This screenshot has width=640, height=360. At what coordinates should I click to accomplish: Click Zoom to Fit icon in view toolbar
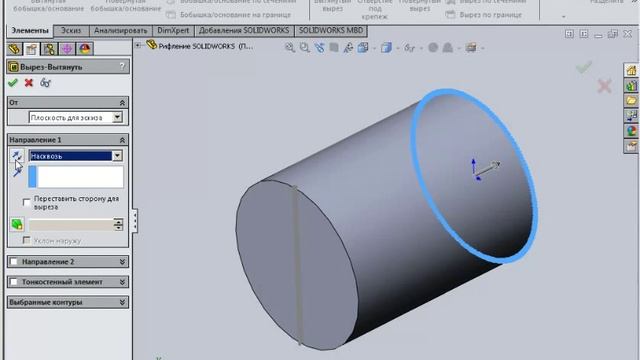tap(290, 48)
